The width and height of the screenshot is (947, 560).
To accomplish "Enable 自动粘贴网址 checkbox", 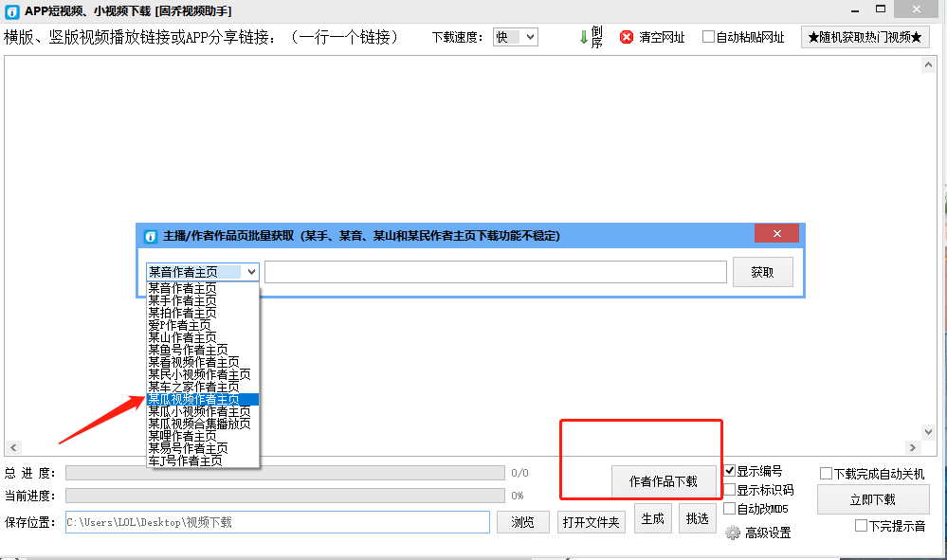I will 708,37.
